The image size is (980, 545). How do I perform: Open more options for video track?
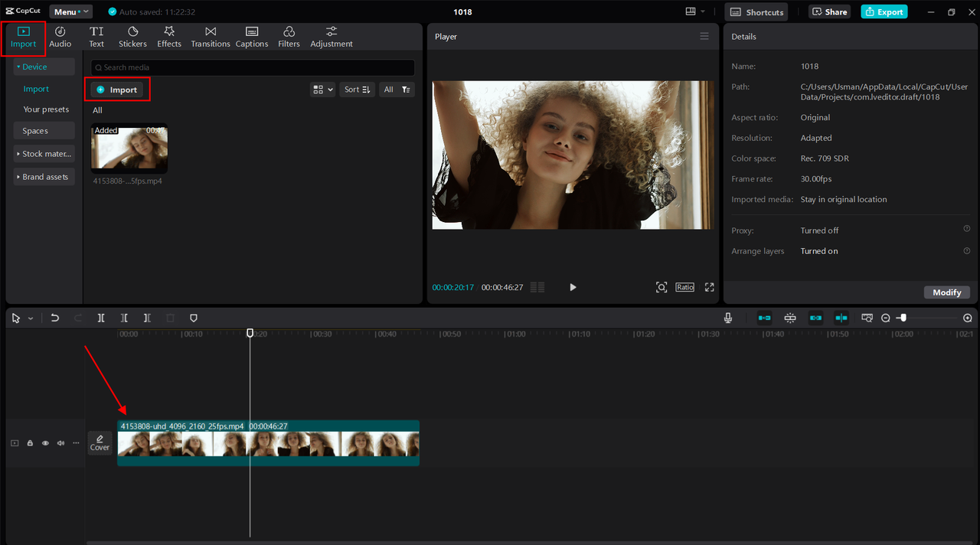[76, 443]
